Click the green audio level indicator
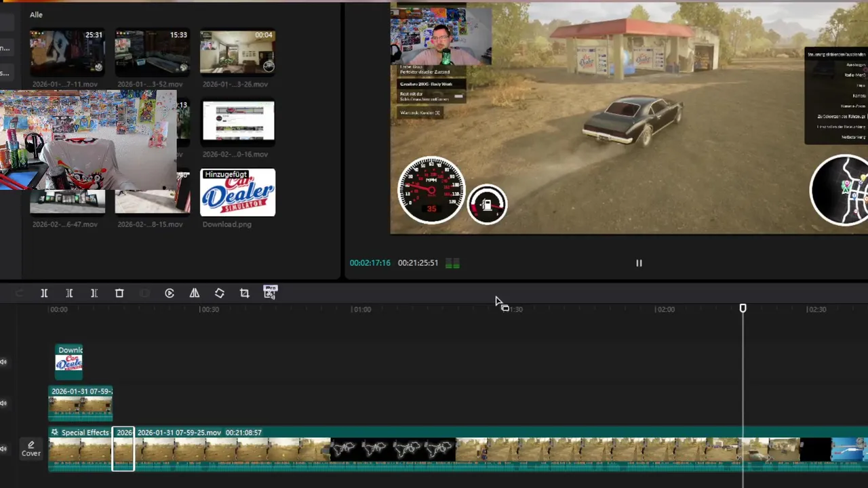 [x=453, y=263]
